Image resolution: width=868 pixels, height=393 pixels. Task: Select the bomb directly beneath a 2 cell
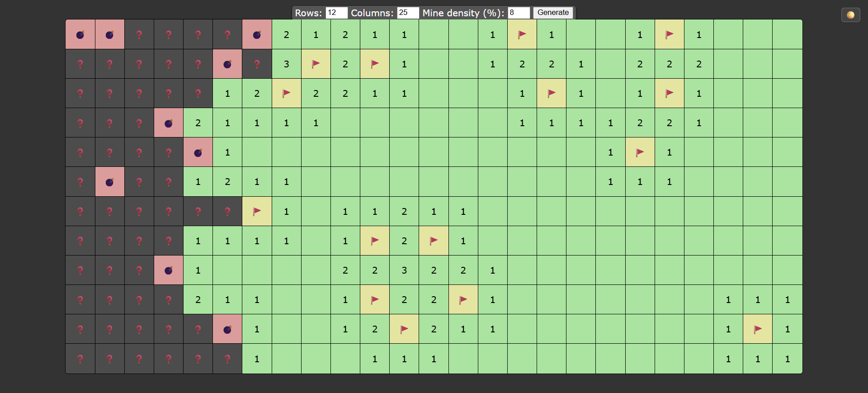pos(198,152)
